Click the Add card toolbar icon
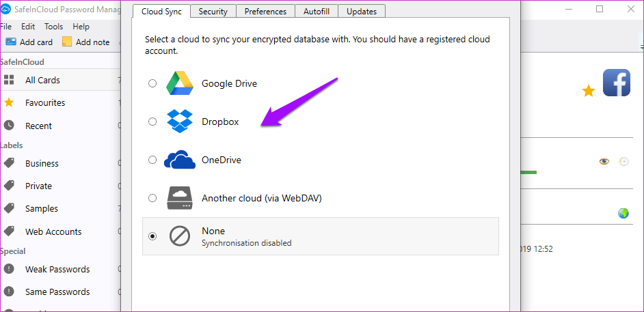Viewport: 644px width, 312px height. click(11, 42)
